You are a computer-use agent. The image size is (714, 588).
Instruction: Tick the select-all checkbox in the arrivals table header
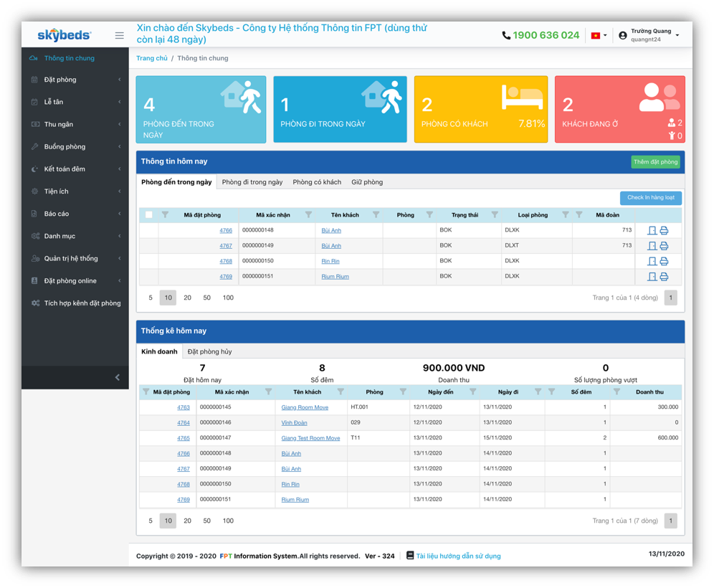pyautogui.click(x=149, y=214)
